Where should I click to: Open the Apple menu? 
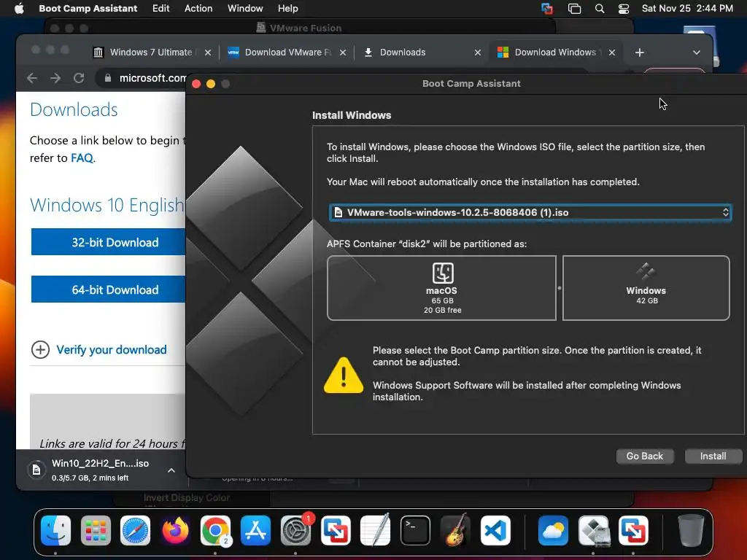pyautogui.click(x=19, y=9)
